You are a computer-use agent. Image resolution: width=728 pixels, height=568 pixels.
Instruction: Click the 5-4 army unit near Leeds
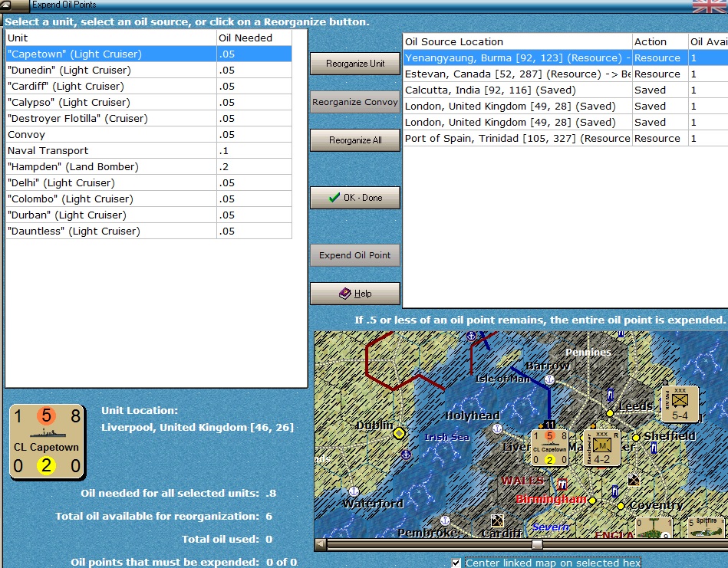[x=680, y=404]
